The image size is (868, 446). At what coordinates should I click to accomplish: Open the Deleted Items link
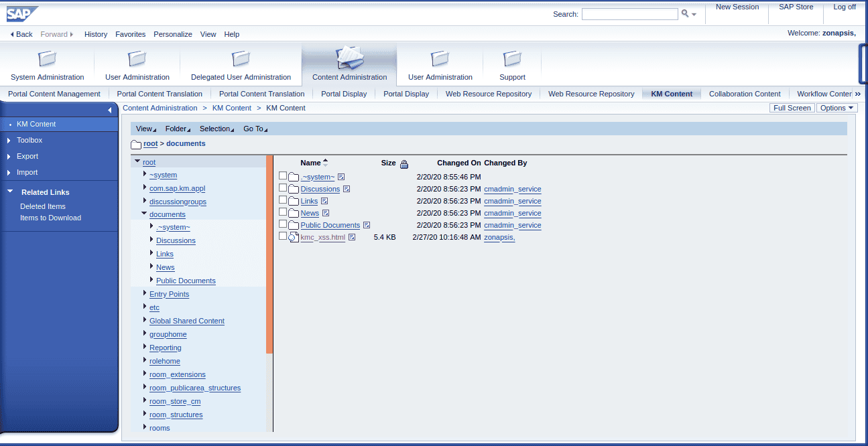[43, 206]
